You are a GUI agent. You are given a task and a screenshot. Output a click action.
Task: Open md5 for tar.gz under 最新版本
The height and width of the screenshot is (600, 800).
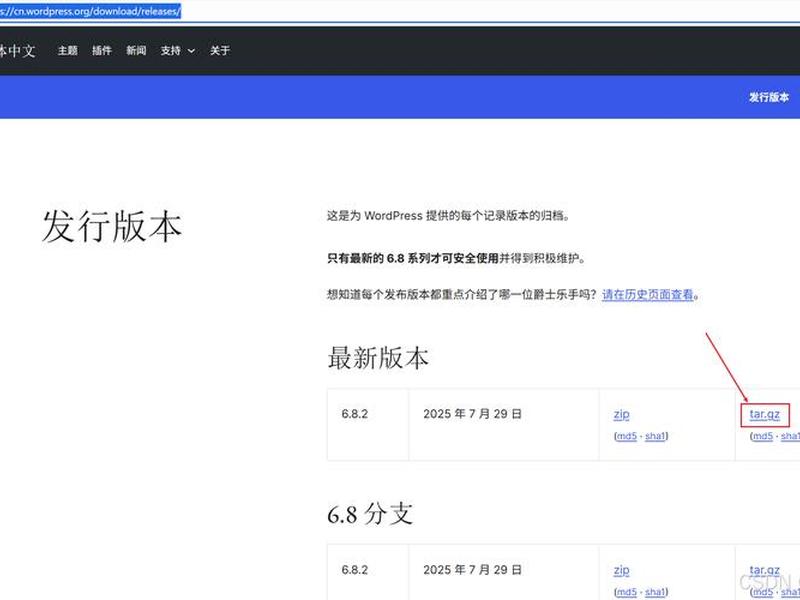[763, 436]
